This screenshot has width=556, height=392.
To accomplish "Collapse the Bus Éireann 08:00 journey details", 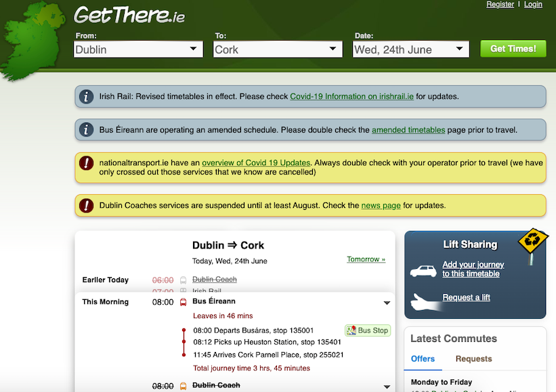I will point(387,303).
